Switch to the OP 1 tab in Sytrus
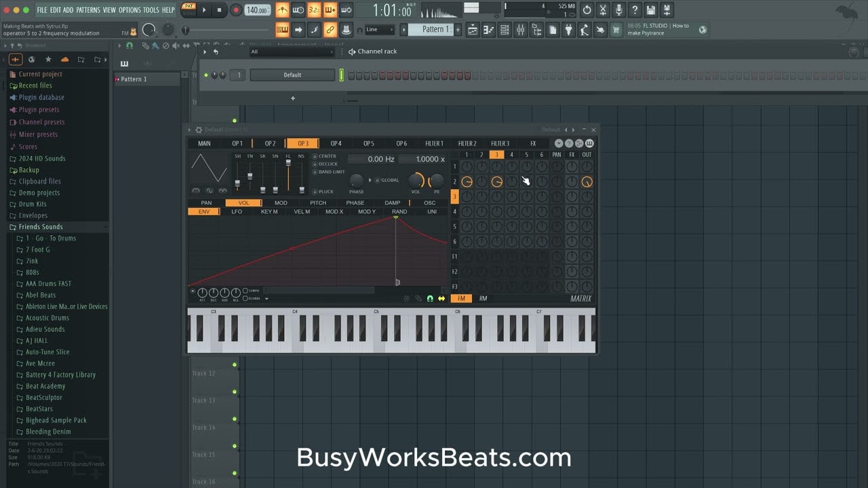Screen dimensions: 868x488 [x=237, y=144]
